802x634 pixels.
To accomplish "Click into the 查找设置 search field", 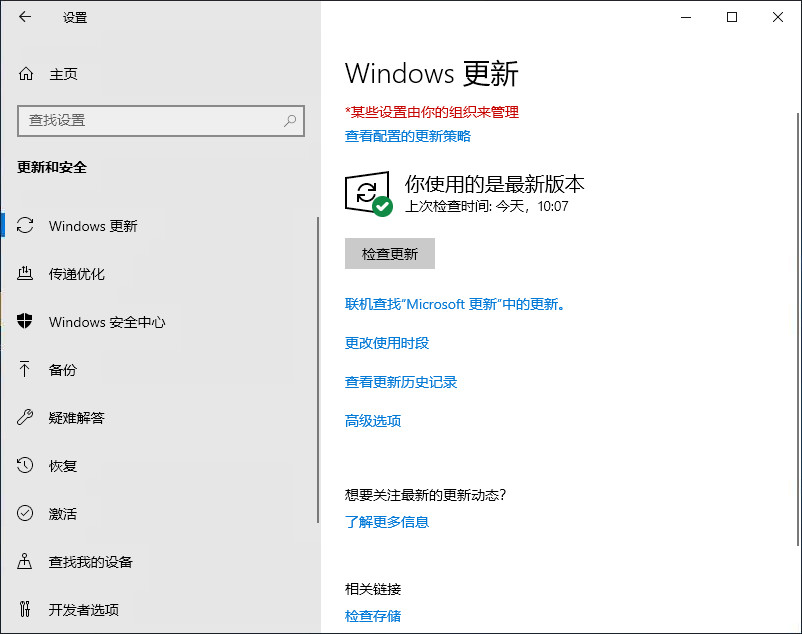I will pos(161,121).
